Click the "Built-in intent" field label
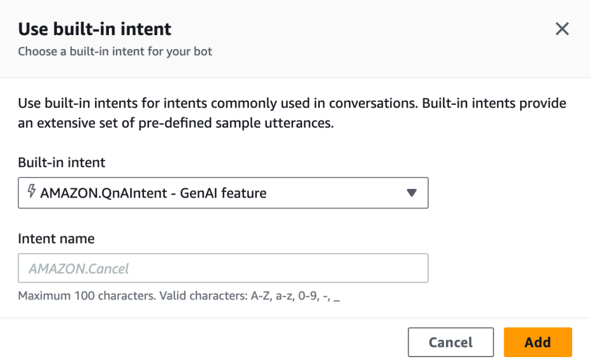 [x=62, y=162]
